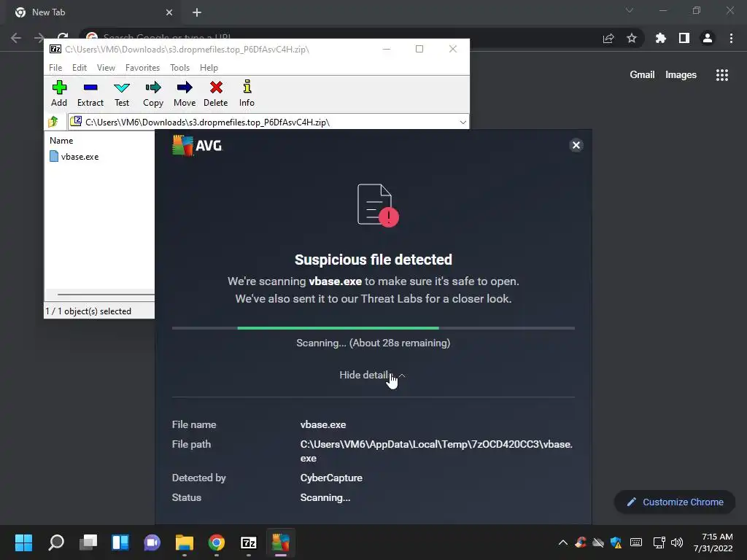Go up one folder in 7-Zip
The height and width of the screenshot is (560, 747).
(53, 122)
